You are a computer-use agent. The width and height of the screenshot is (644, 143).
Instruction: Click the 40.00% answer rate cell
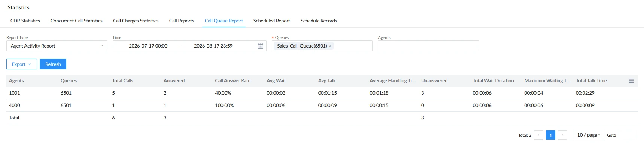click(223, 93)
